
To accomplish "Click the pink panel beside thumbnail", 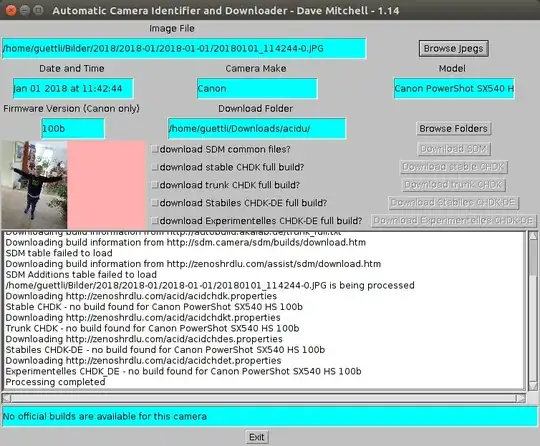I will tap(107, 185).
